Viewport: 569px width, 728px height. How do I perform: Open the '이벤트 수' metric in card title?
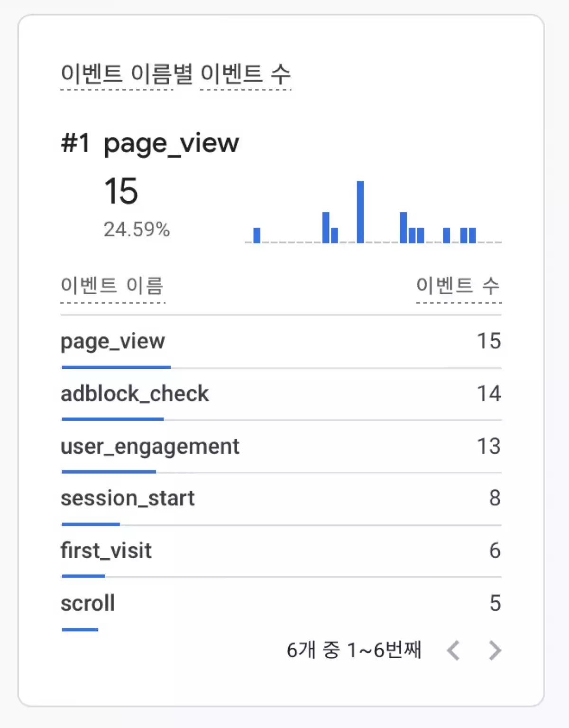(245, 74)
